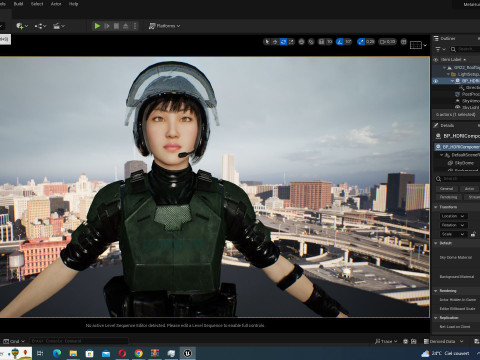Toggle surface snapping icon
Image resolution: width=480 pixels, height=360 pixels.
pos(311,42)
